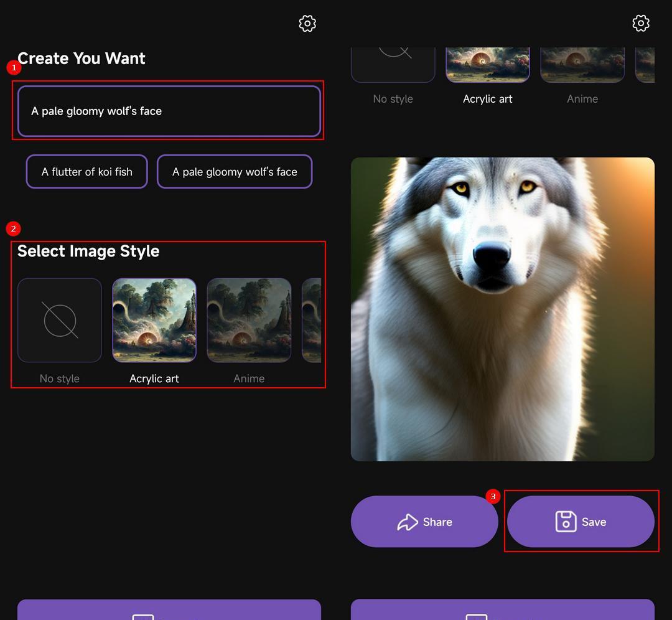Click the floppy disk save icon
This screenshot has width=672, height=620.
pos(566,522)
